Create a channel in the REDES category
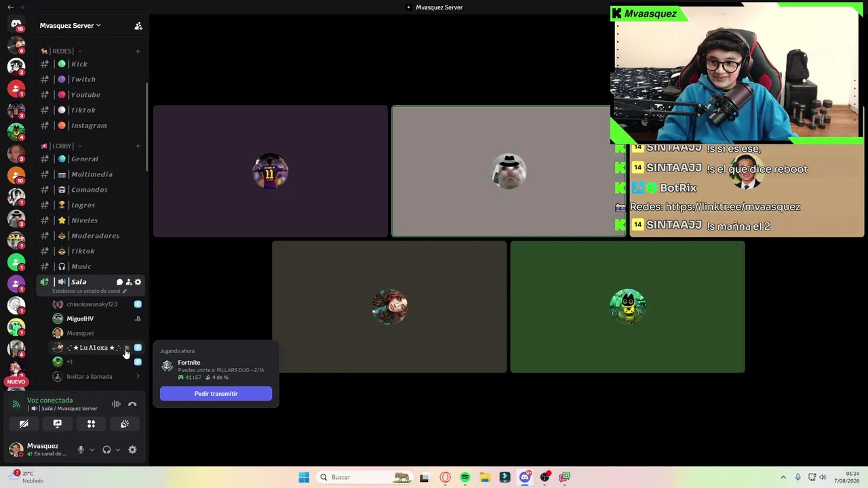The height and width of the screenshot is (488, 868). coord(138,51)
